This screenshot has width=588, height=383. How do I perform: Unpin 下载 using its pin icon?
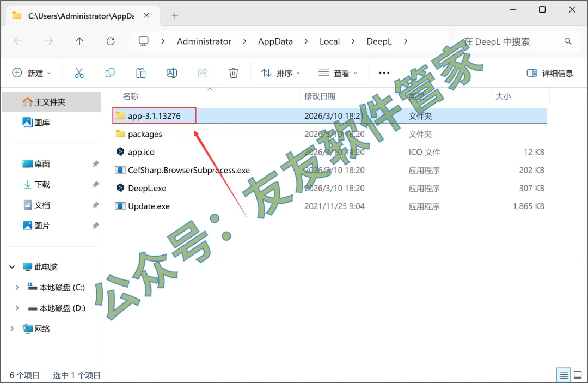(96, 185)
